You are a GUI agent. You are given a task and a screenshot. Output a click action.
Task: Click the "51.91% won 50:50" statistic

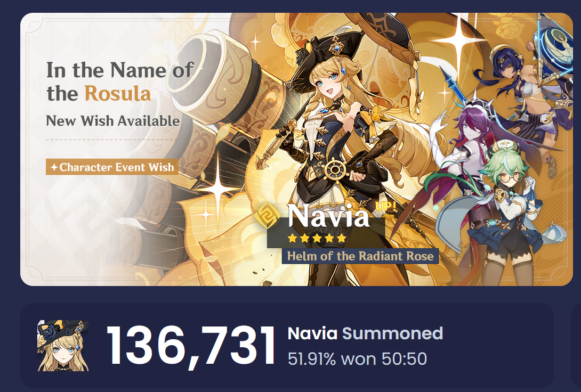point(357,359)
